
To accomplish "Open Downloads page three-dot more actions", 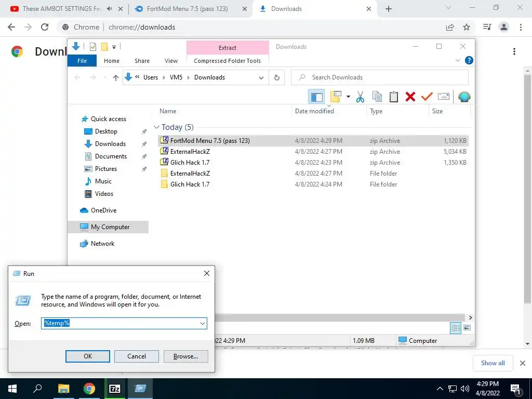I will [x=514, y=51].
